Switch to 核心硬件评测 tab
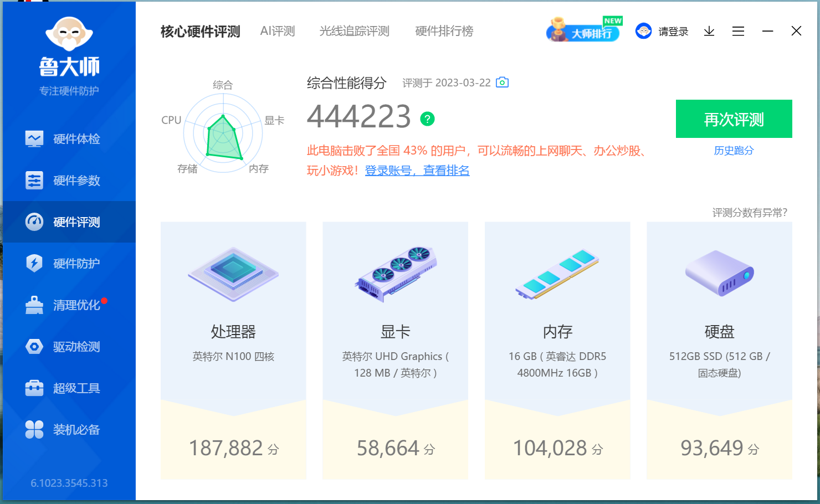820x504 pixels. (x=200, y=32)
